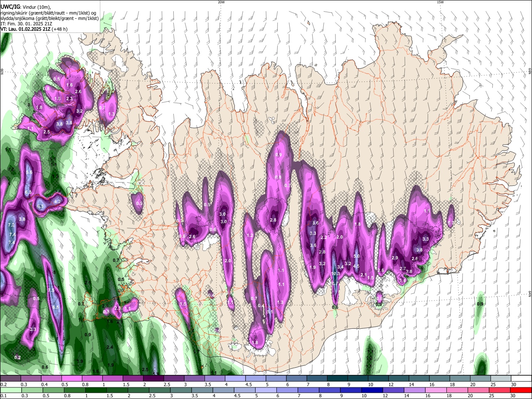Click the '4.2' value off the west coast

tap(57, 202)
